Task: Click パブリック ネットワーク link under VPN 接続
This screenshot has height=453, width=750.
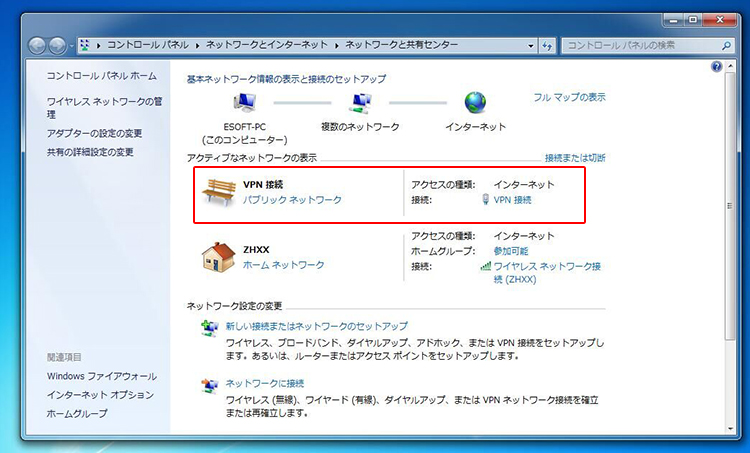Action: point(292,200)
